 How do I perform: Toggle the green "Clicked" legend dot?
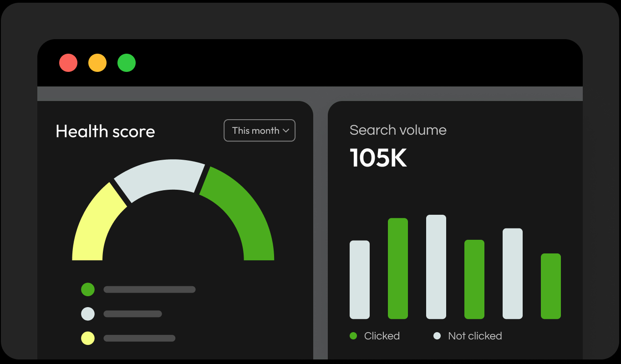click(353, 336)
